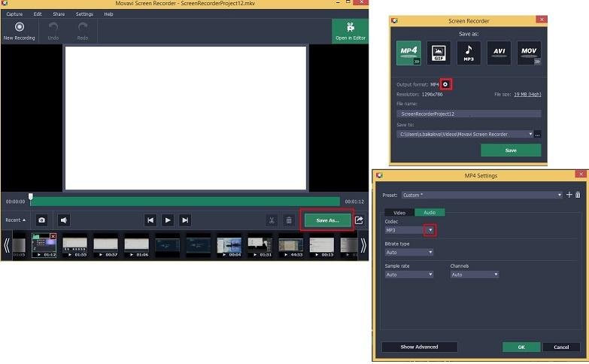Toggle the volume speaker icon
This screenshot has width=589, height=364.
[64, 220]
